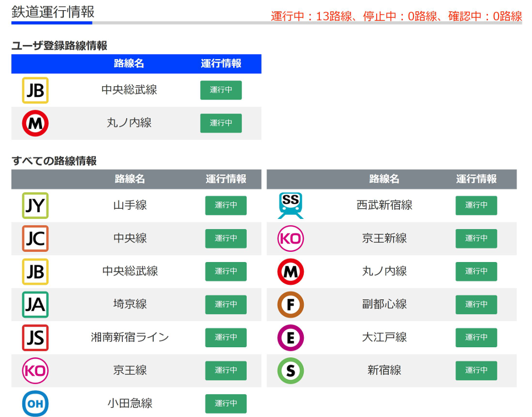Click the すべての路線情報 heading
This screenshot has height=417, width=532.
point(54,161)
